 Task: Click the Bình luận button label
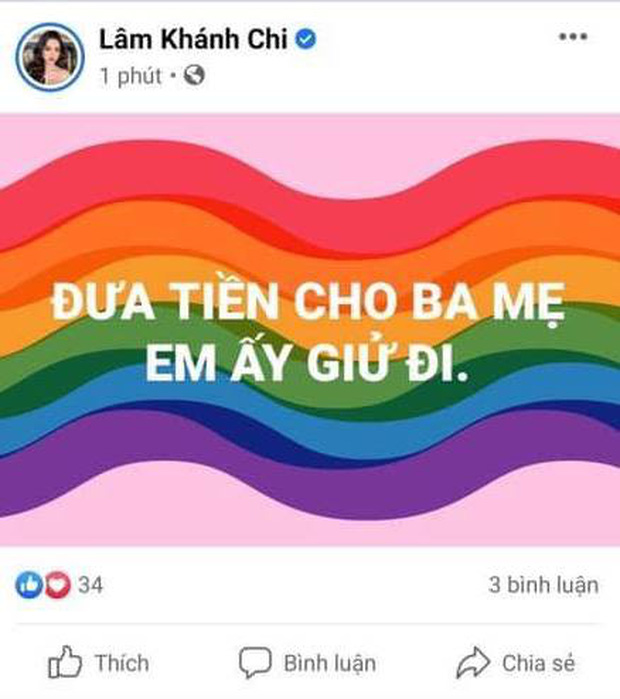click(x=330, y=663)
